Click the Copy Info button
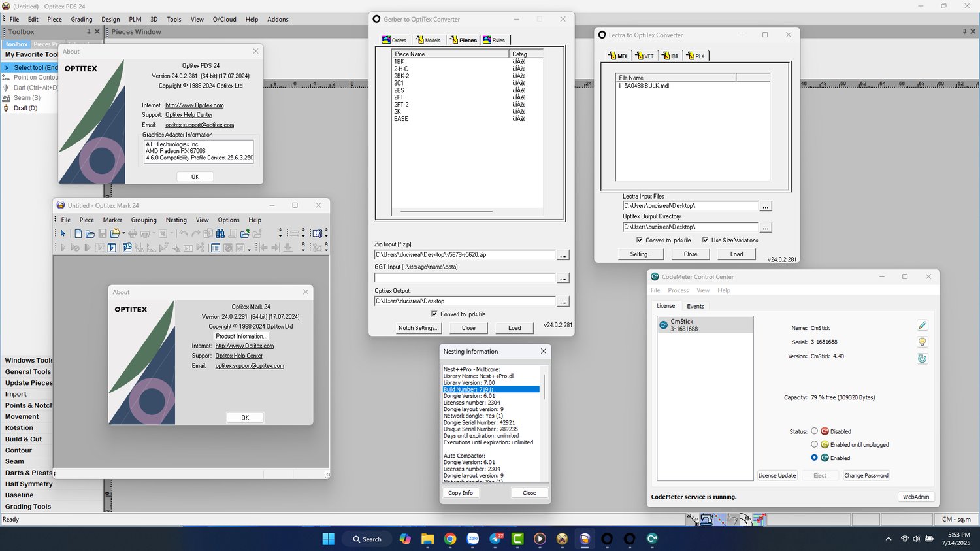The height and width of the screenshot is (551, 980). pyautogui.click(x=461, y=493)
